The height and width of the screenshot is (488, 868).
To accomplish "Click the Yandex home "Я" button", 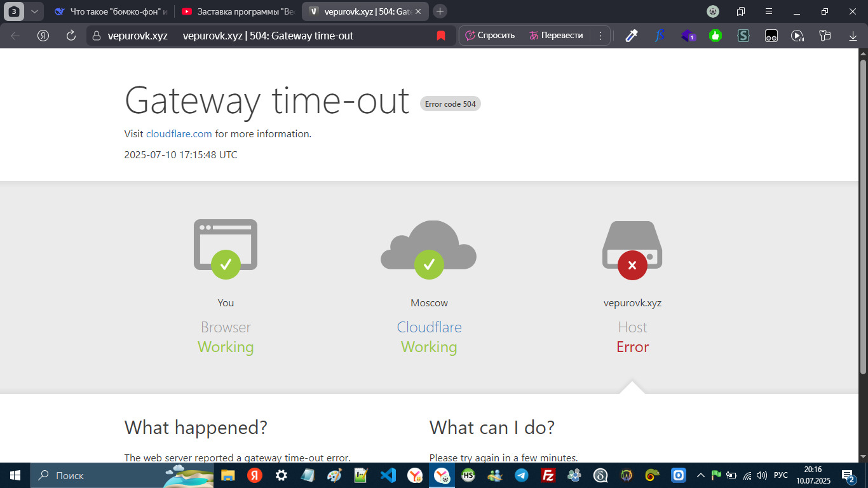I will pyautogui.click(x=43, y=36).
